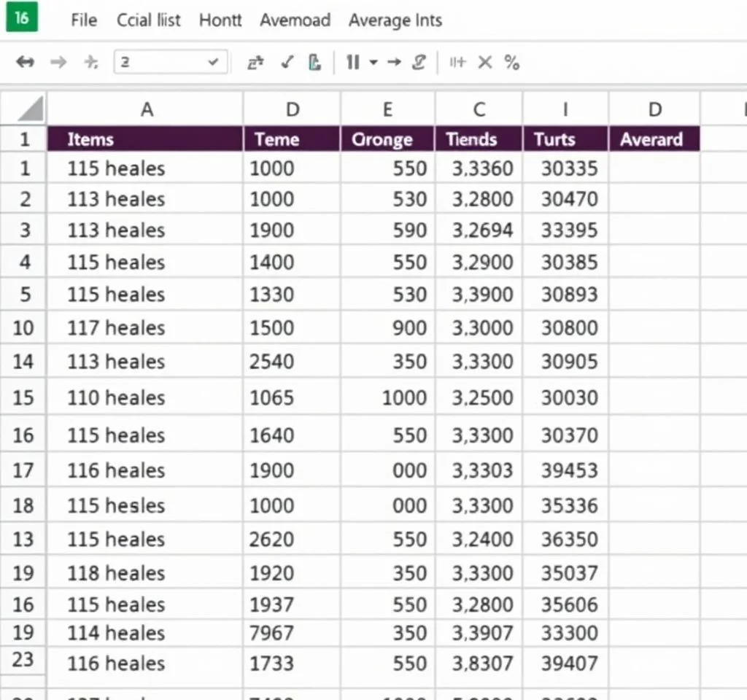Screen dimensions: 747x700
Task: Click Gronge cell 590
Action: tap(387, 230)
